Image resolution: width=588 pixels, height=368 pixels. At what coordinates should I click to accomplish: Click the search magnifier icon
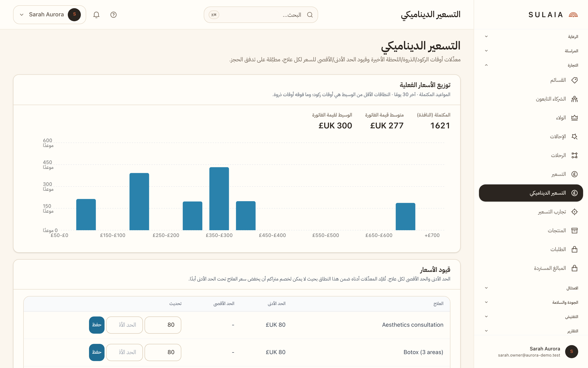310,15
